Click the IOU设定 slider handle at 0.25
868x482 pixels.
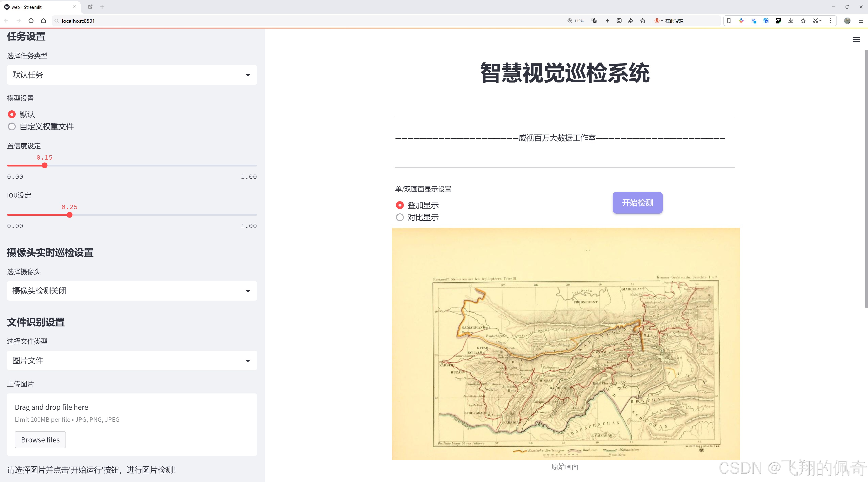[69, 215]
